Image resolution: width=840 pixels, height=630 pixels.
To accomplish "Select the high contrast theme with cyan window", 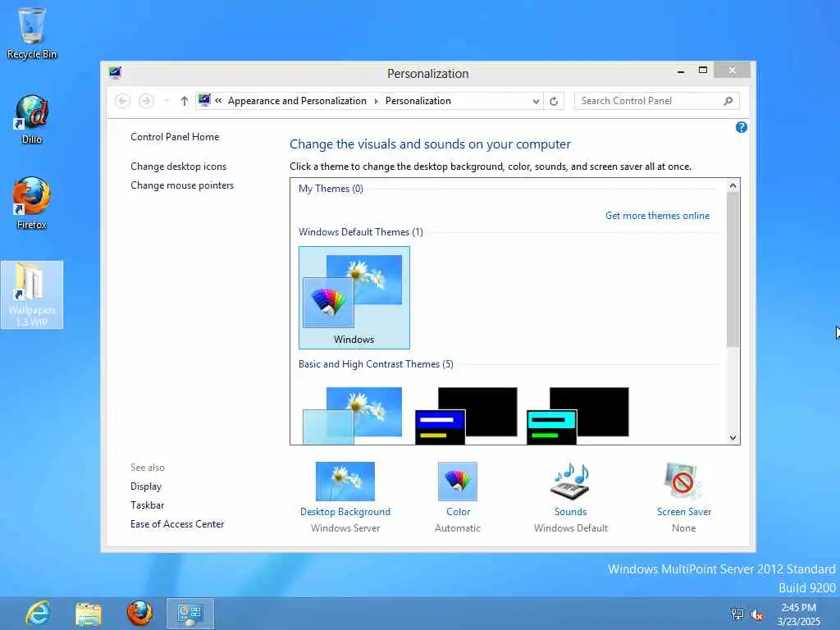I will coord(577,415).
